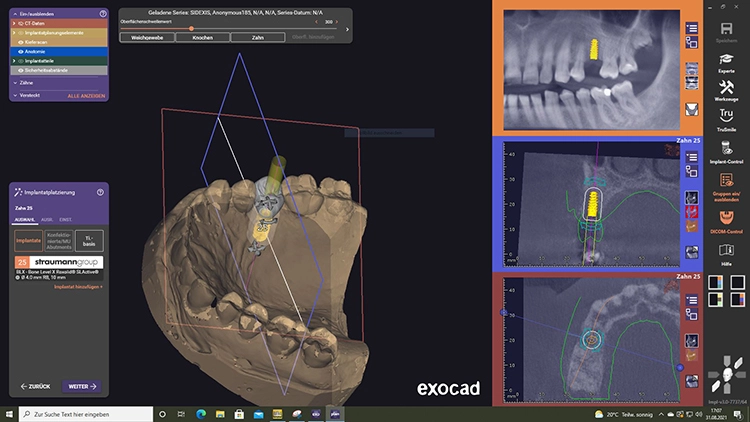The height and width of the screenshot is (422, 750).
Task: Click the bottom tooth snapshot icon in blue view
Action: tap(692, 252)
